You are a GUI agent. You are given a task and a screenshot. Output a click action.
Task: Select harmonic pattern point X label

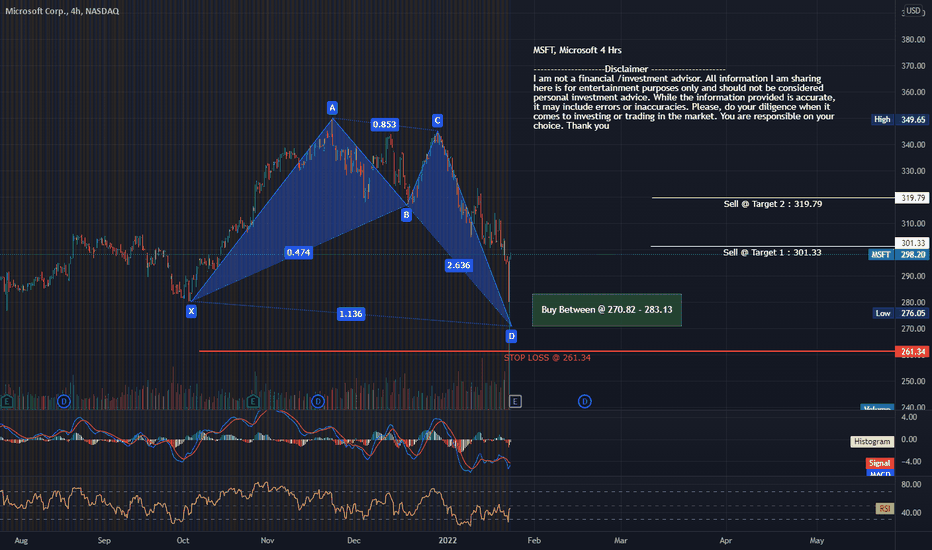[191, 311]
